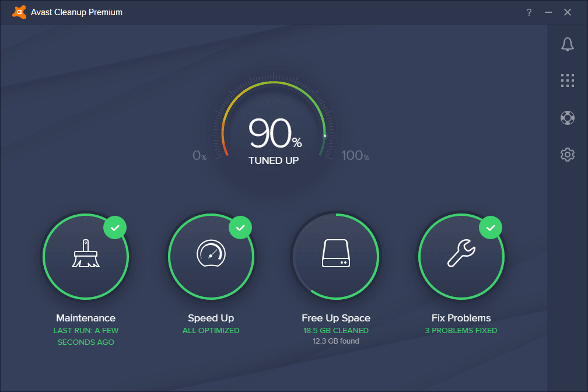Click the Maintenance broom icon
Screen dimensions: 588x392
tap(86, 254)
